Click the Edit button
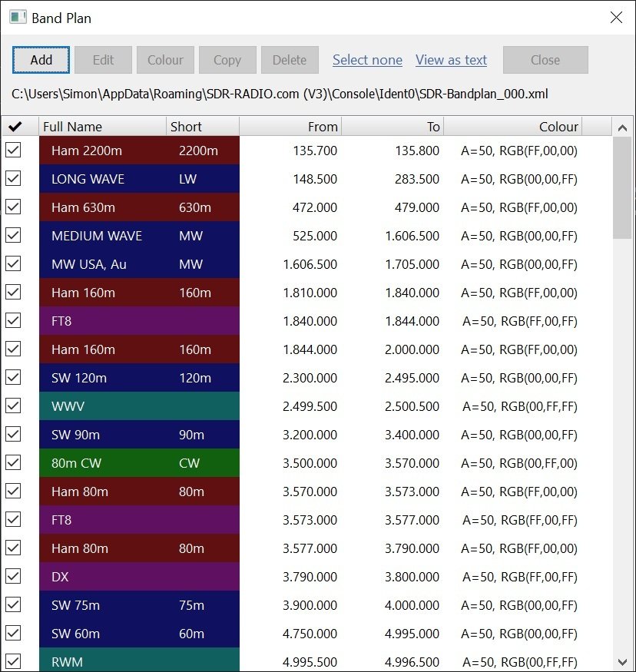Image resolution: width=636 pixels, height=672 pixels. [x=103, y=60]
